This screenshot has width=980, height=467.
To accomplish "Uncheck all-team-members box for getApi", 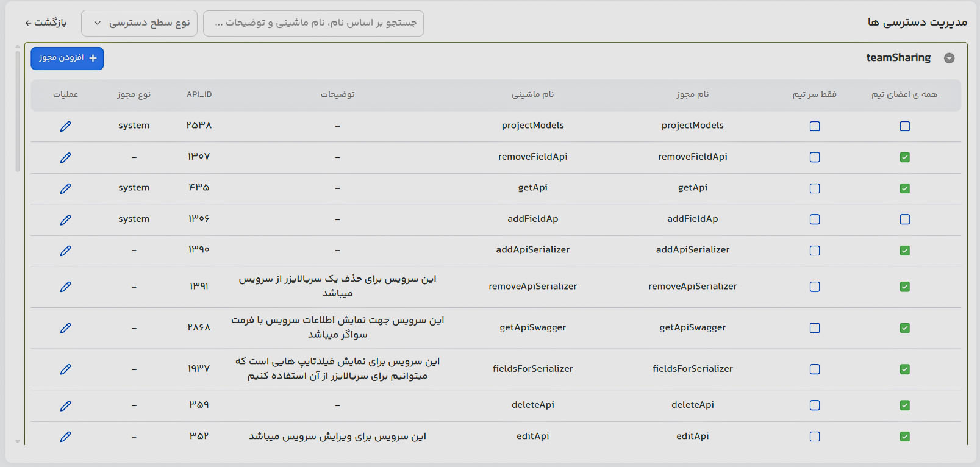I will (904, 188).
